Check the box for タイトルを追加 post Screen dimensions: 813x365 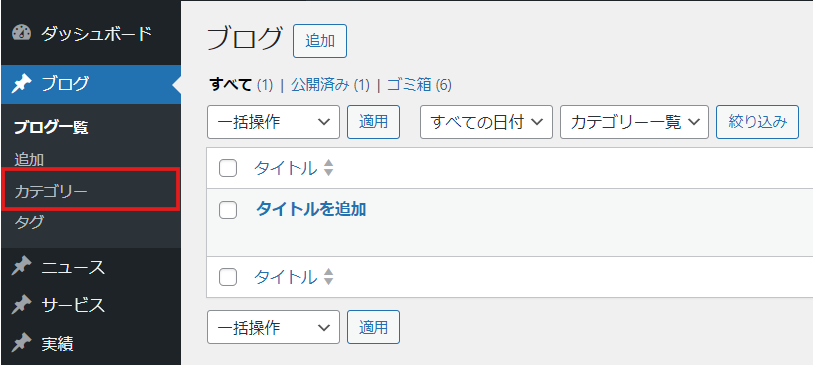[x=228, y=209]
